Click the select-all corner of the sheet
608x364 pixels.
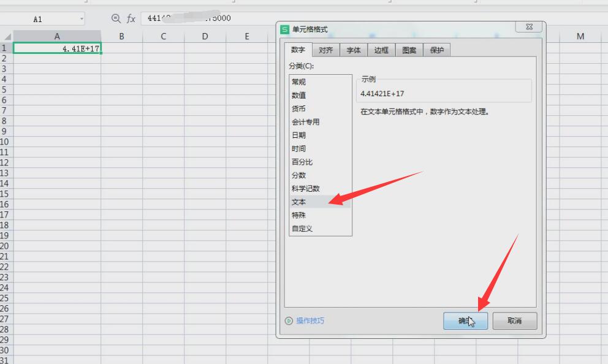[x=6, y=37]
